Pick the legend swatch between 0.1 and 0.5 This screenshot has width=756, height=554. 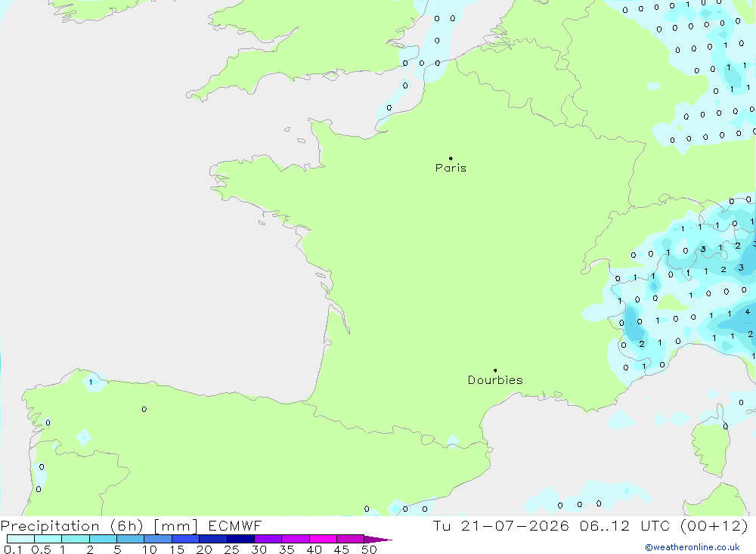tap(20, 539)
